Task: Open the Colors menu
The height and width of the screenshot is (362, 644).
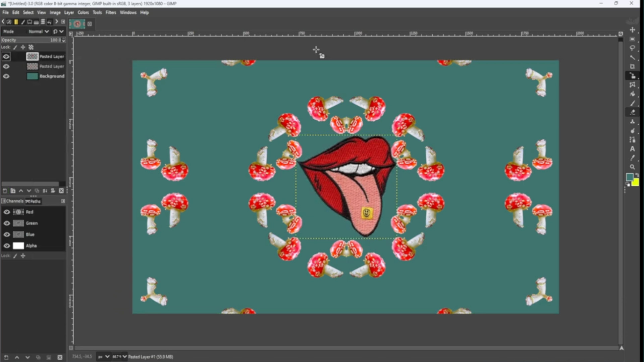Action: tap(83, 12)
